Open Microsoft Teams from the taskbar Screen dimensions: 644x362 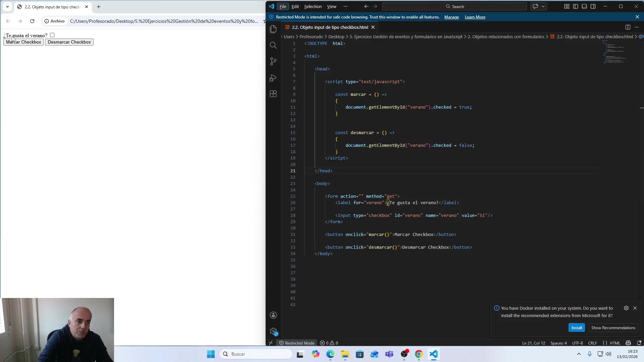(389, 354)
